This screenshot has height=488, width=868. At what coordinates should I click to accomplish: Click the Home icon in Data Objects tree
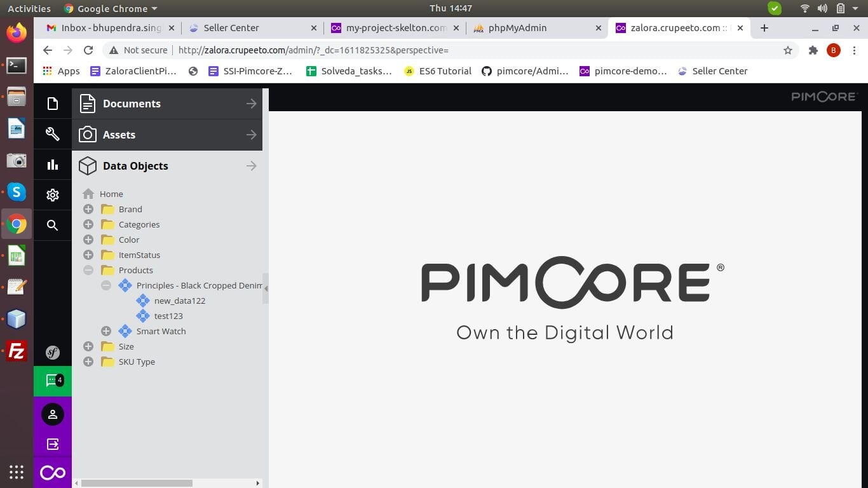coord(88,194)
